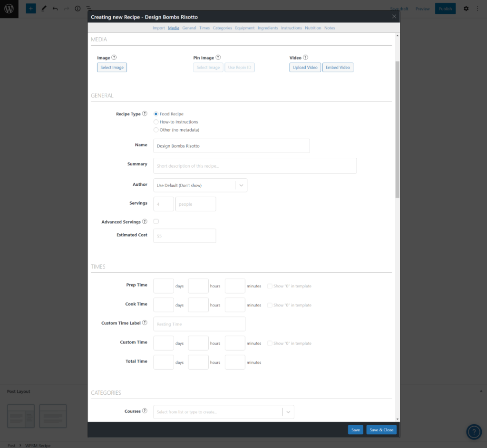Screen dimensions: 487x448
Task: Click the Publish button
Action: 445,9
